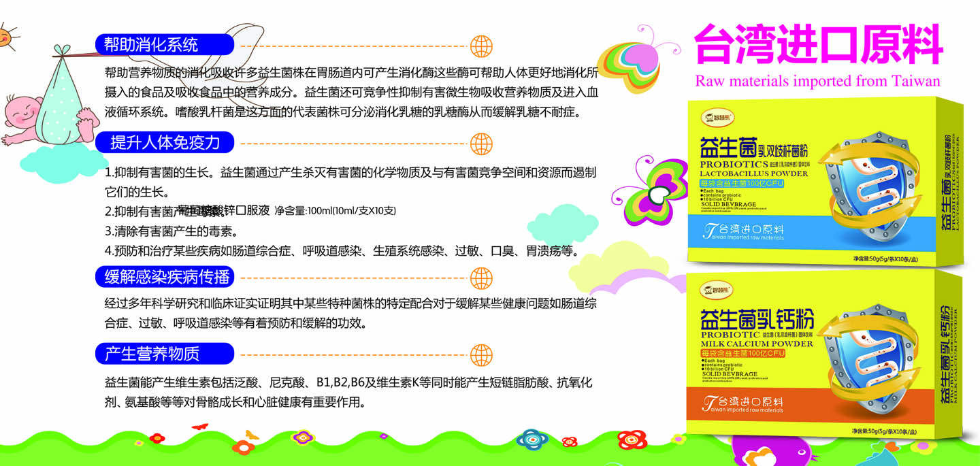
Task: Select the 提升人体免疫力 heading label
Action: [164, 142]
